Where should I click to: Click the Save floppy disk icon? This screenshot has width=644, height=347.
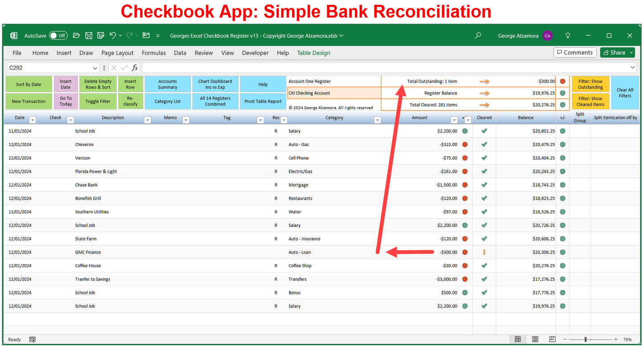point(89,36)
